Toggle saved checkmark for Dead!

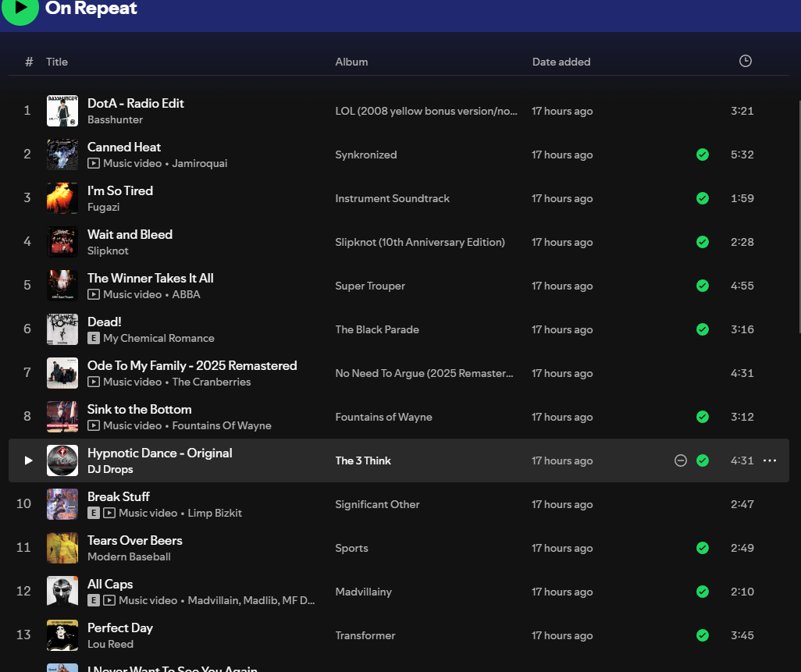coord(703,329)
